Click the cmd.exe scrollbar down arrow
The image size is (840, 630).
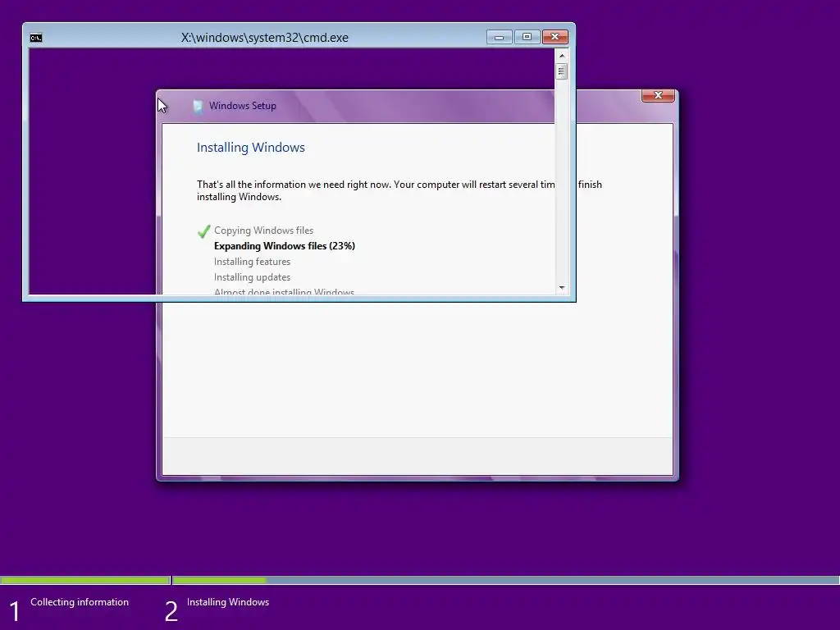561,288
